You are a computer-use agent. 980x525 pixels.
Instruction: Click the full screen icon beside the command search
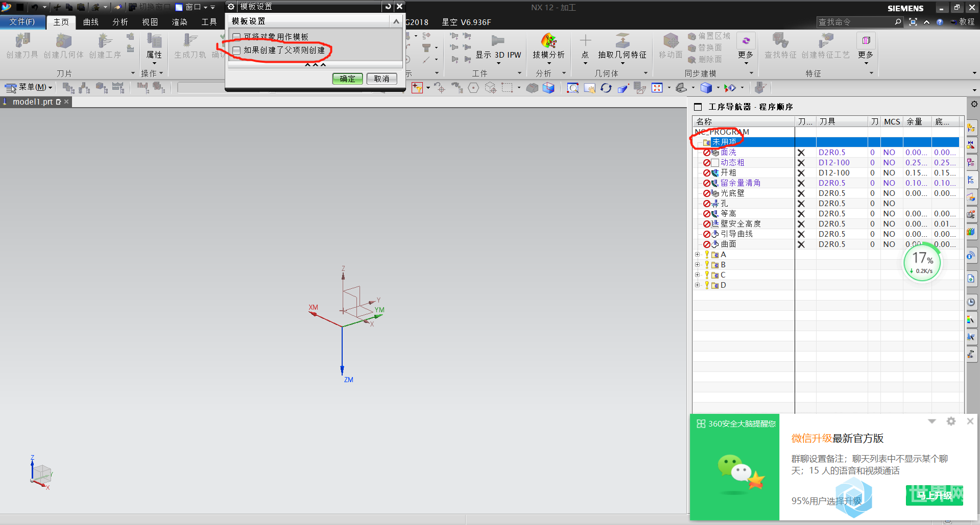click(x=913, y=22)
